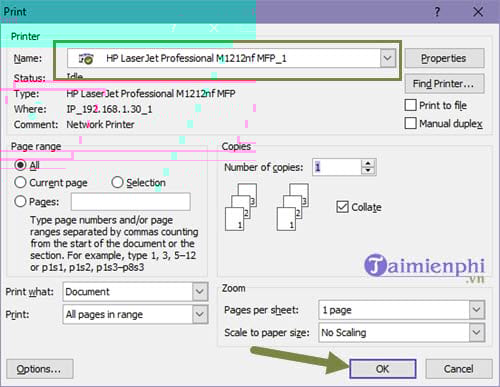Click the Find Printer button
This screenshot has height=387, width=500.
[444, 84]
